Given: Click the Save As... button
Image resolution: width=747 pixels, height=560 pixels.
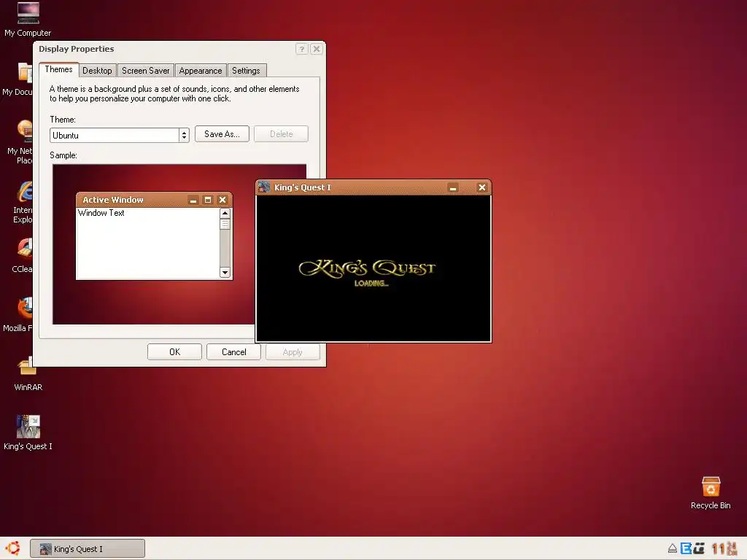Looking at the screenshot, I should pyautogui.click(x=222, y=134).
